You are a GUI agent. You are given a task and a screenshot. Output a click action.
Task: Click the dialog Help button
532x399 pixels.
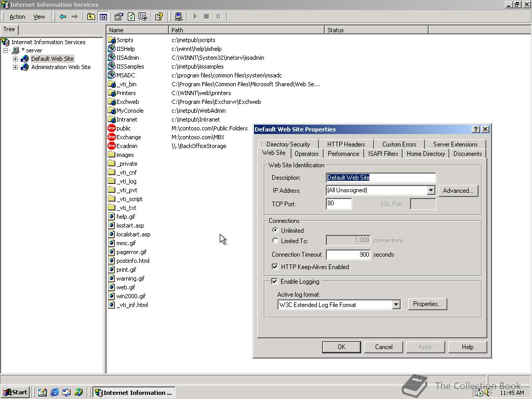(468, 347)
